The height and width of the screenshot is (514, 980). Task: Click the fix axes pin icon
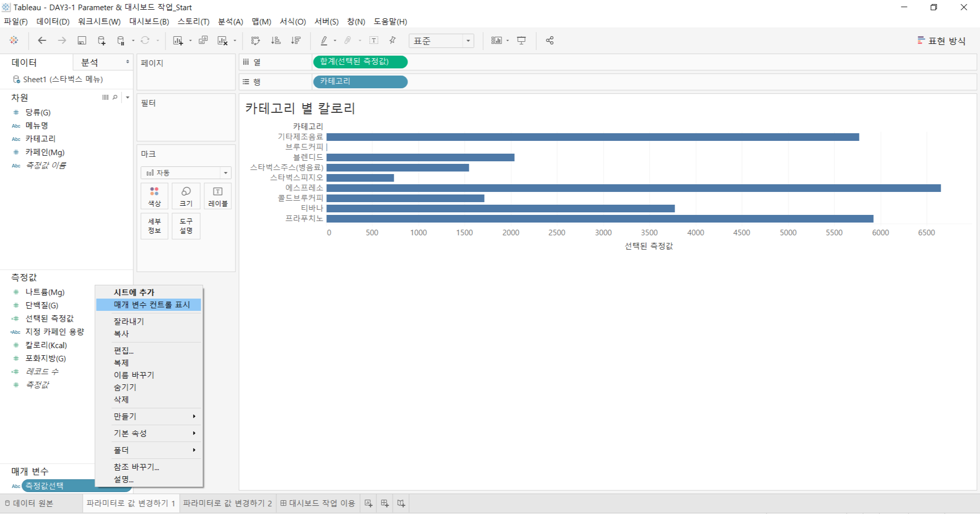coord(393,40)
